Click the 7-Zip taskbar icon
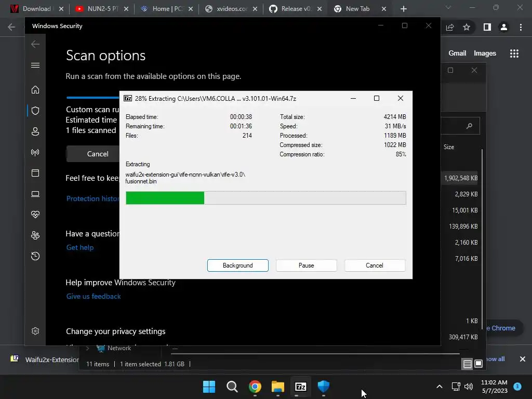Viewport: 532px width, 399px height. 301,387
